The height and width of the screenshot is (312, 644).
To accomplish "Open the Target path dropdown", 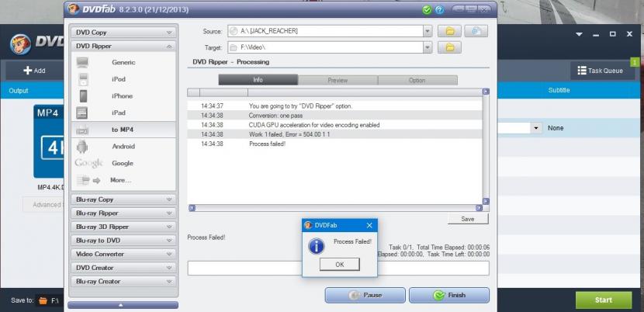I will coord(428,47).
